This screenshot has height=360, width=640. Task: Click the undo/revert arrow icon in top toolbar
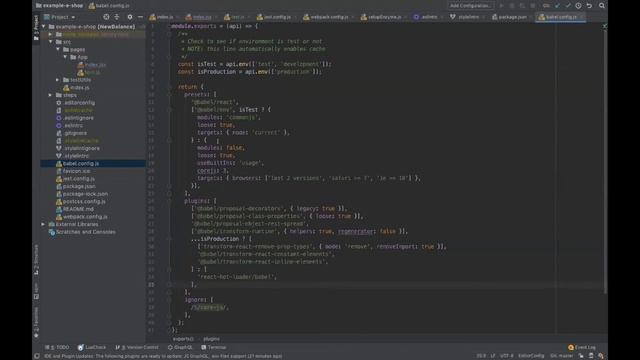coord(589,6)
